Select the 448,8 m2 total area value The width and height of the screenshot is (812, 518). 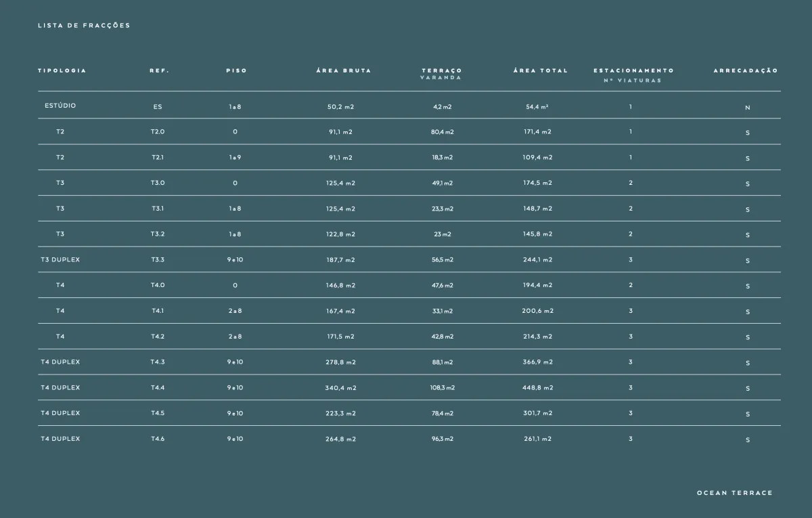pyautogui.click(x=538, y=388)
